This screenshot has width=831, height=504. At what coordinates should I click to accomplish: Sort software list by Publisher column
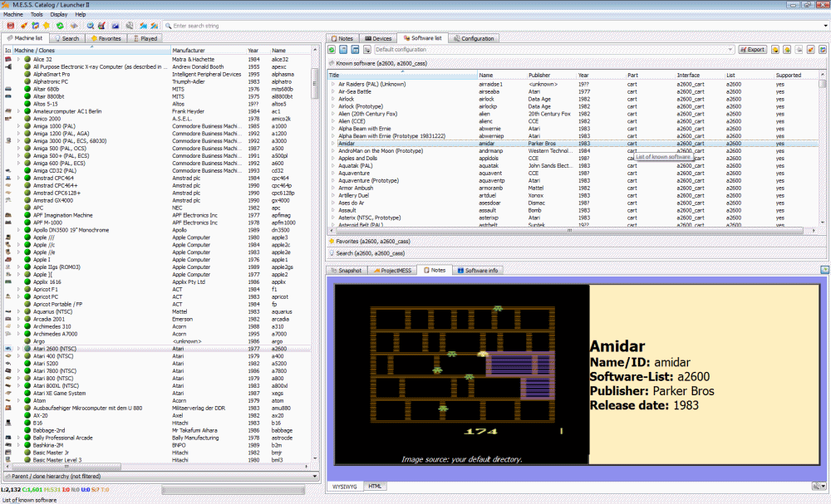click(552, 76)
